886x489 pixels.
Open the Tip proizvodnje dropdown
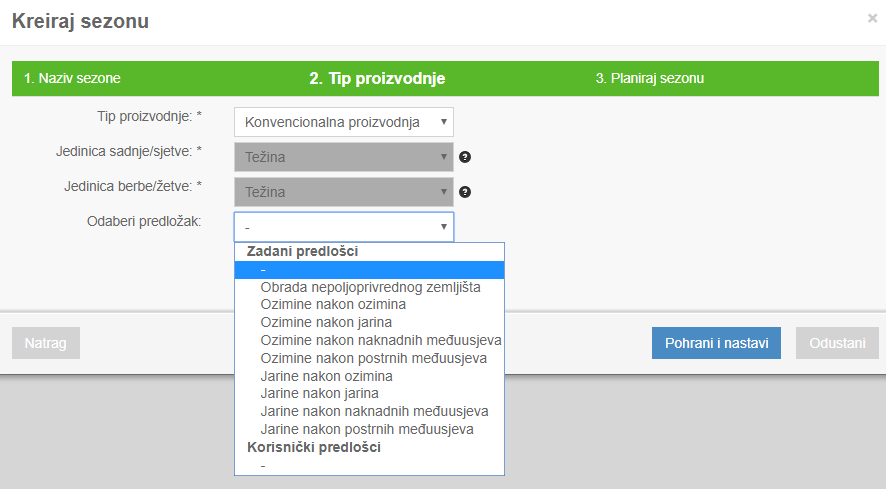click(x=344, y=122)
